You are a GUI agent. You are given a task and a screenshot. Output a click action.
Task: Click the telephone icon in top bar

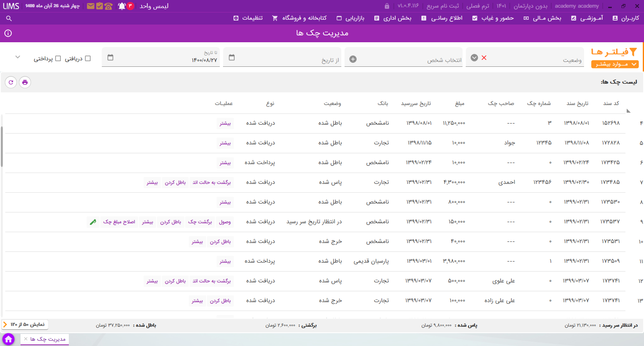pyautogui.click(x=108, y=6)
